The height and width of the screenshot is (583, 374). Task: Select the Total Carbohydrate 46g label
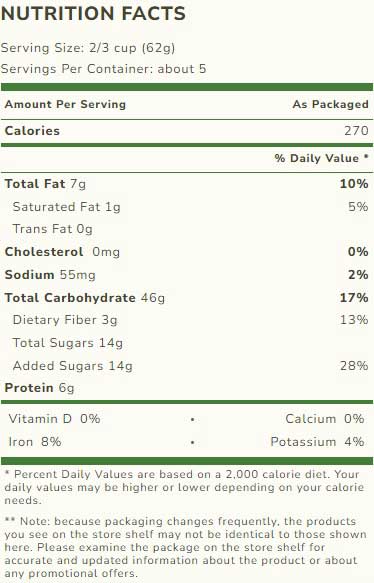pyautogui.click(x=85, y=298)
